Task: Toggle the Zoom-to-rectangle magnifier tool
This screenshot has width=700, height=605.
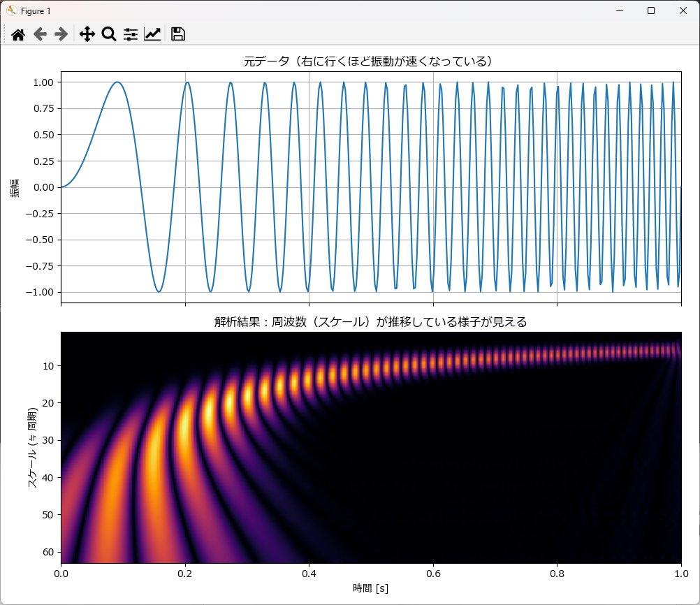Action: (108, 34)
